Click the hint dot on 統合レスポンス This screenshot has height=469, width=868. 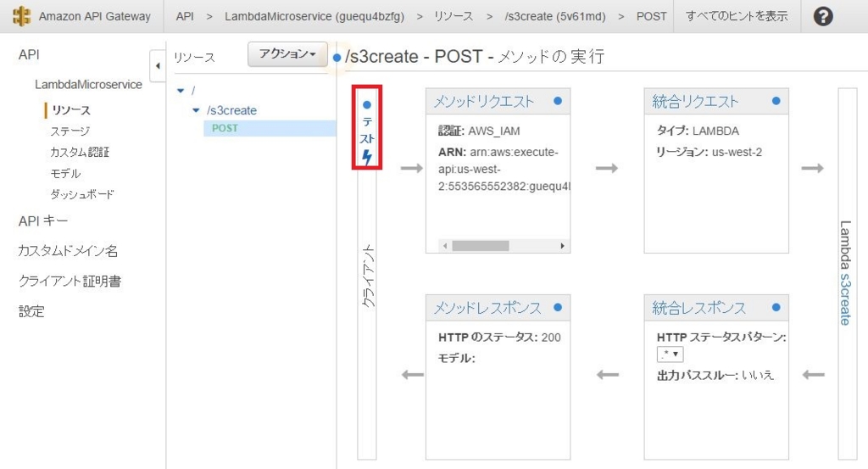tap(776, 307)
